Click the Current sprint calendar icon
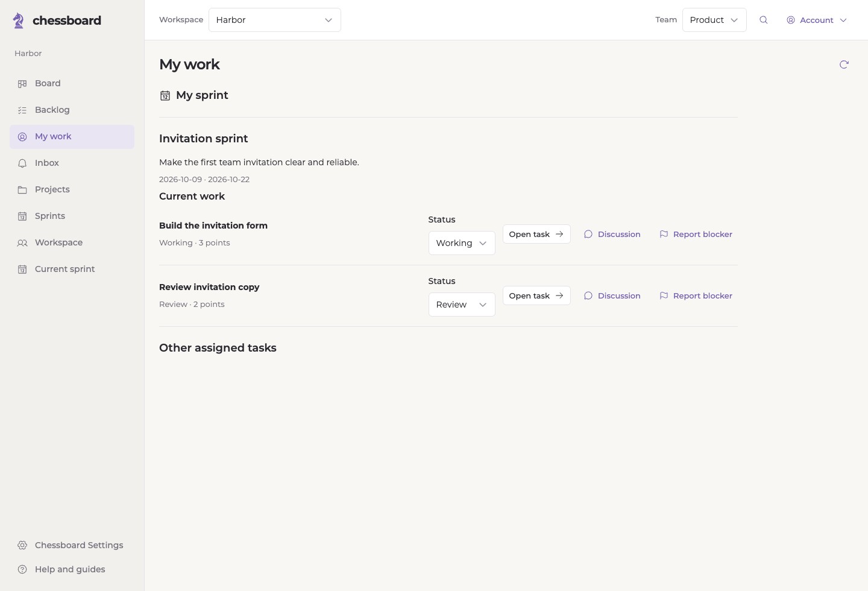The image size is (868, 591). [x=22, y=270]
